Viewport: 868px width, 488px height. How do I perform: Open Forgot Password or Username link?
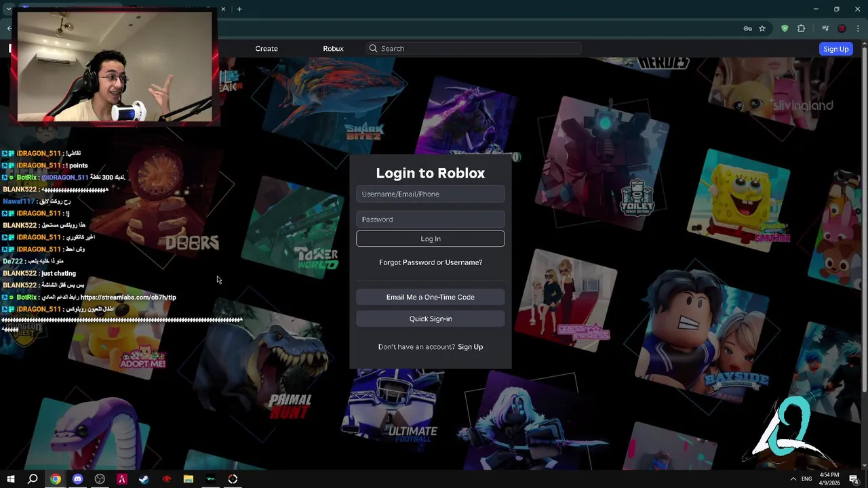point(431,262)
